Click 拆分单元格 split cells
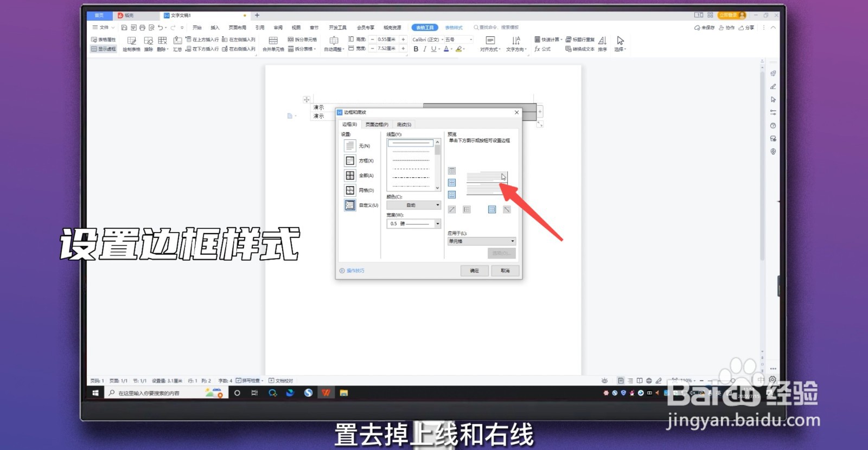Image resolution: width=868 pixels, height=450 pixels. [302, 40]
